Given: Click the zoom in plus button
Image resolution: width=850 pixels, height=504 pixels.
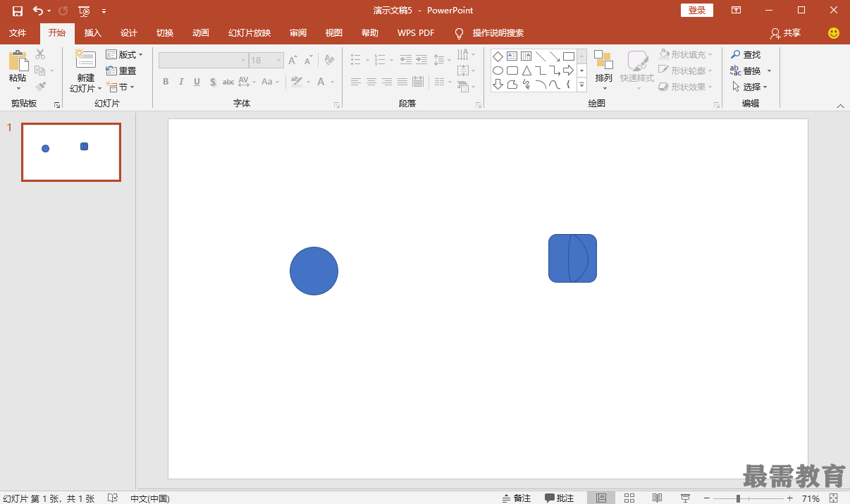Looking at the screenshot, I should [x=790, y=498].
